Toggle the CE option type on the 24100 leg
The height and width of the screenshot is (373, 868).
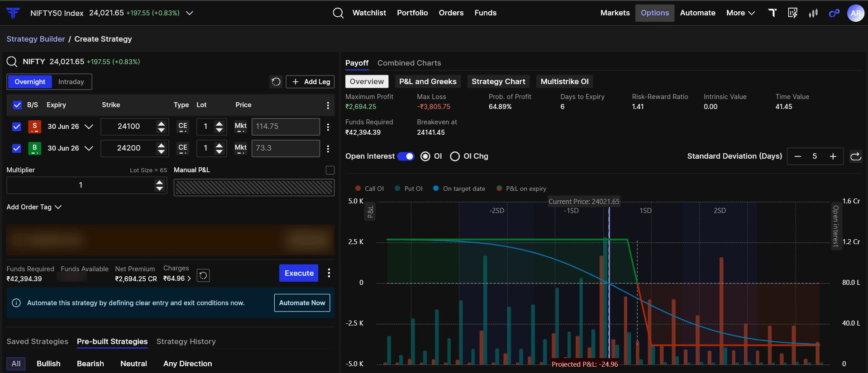pyautogui.click(x=183, y=127)
